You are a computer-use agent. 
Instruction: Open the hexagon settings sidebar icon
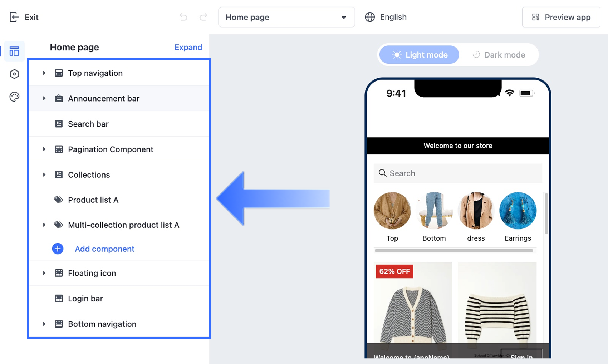click(x=14, y=74)
